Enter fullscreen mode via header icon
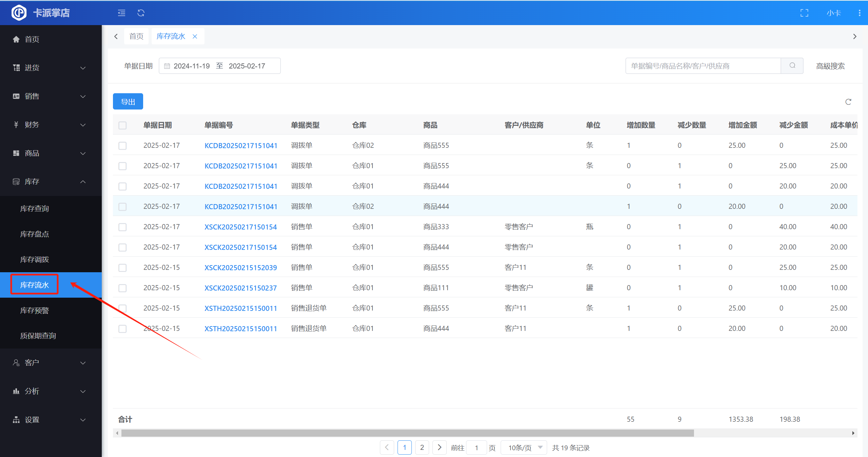 coord(804,13)
